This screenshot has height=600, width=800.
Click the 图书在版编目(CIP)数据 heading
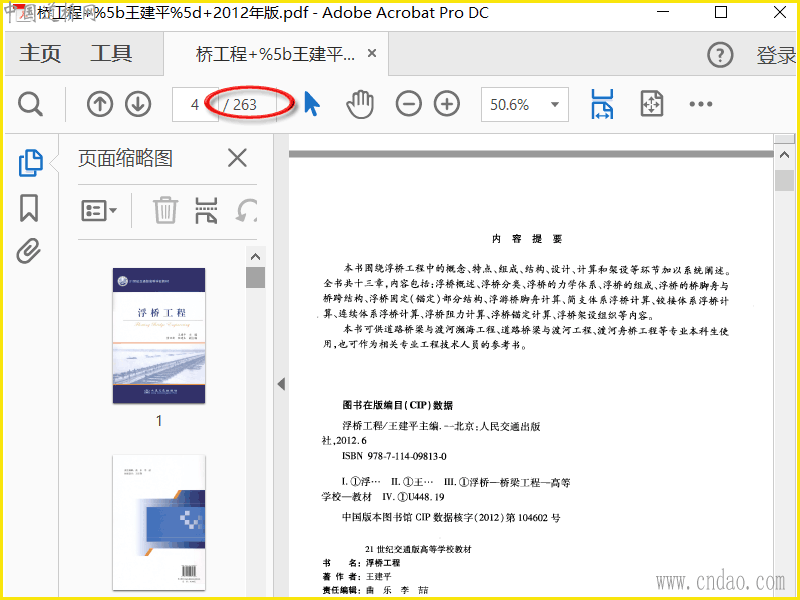point(397,405)
